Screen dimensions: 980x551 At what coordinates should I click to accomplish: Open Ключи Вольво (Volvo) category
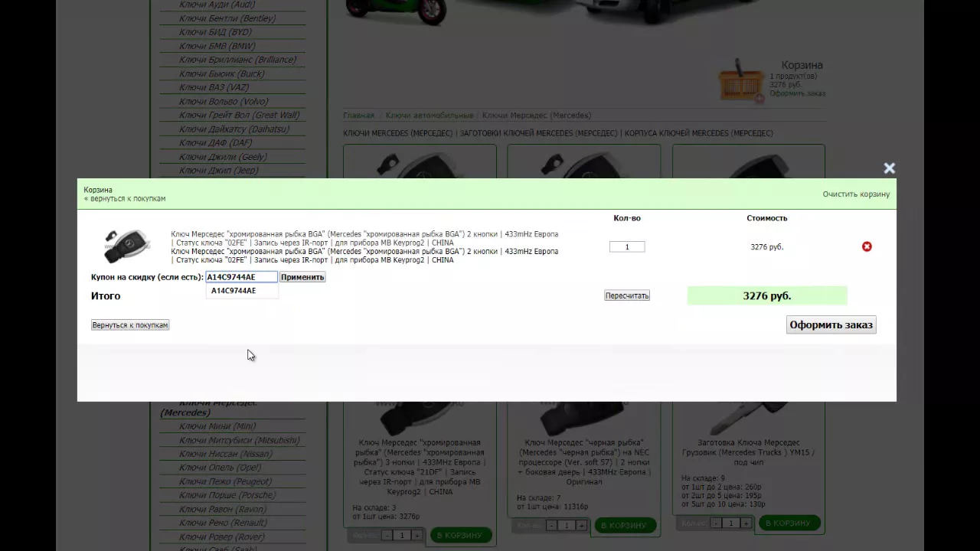[224, 101]
